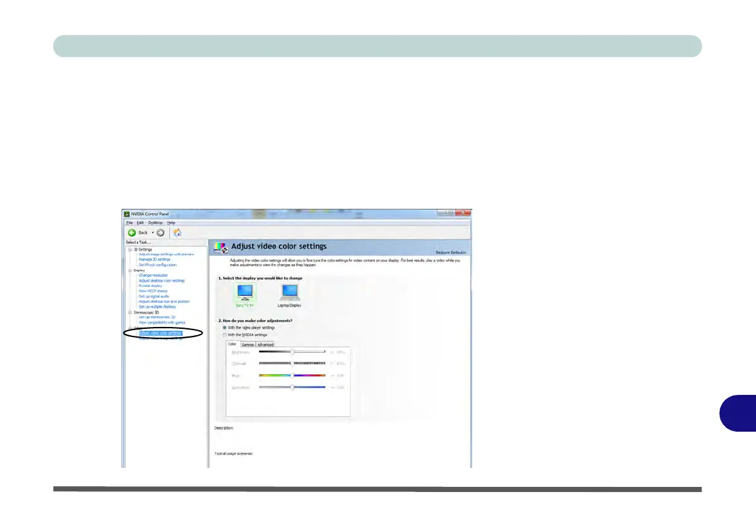Collapse the Video tree node
Viewport: 756px width, 532px height.
[x=130, y=328]
